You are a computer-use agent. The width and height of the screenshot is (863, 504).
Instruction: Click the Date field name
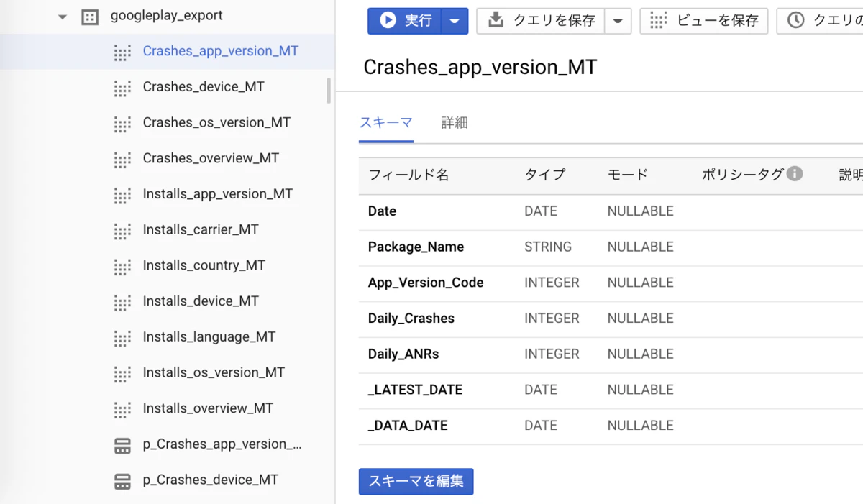pos(382,211)
